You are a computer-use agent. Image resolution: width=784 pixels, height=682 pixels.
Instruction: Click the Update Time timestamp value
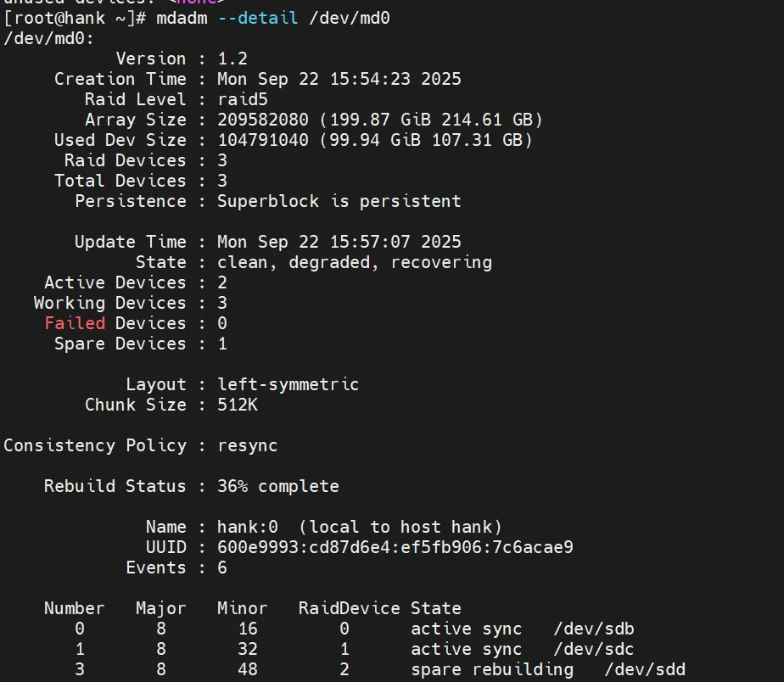339,242
